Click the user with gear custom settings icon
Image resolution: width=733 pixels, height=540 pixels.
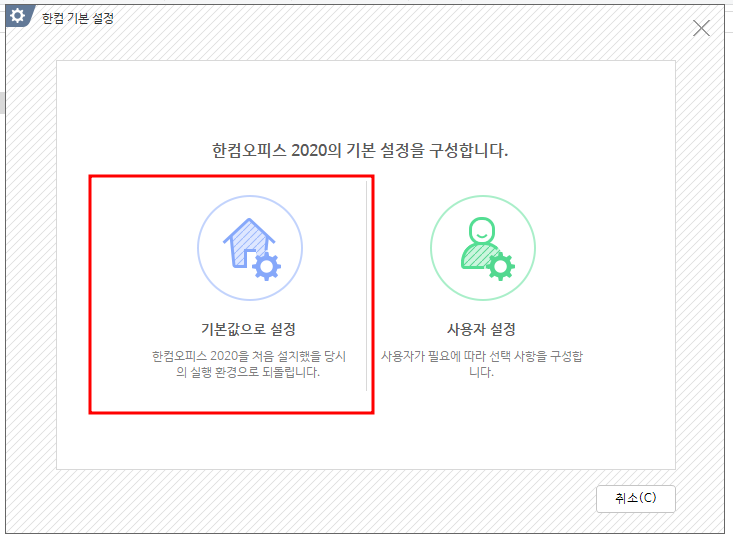[483, 248]
